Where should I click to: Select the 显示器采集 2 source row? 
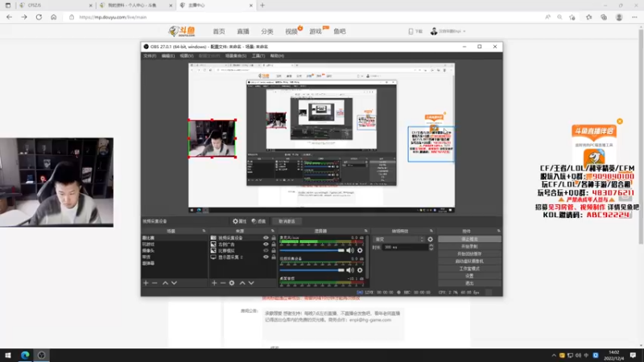[x=243, y=257]
